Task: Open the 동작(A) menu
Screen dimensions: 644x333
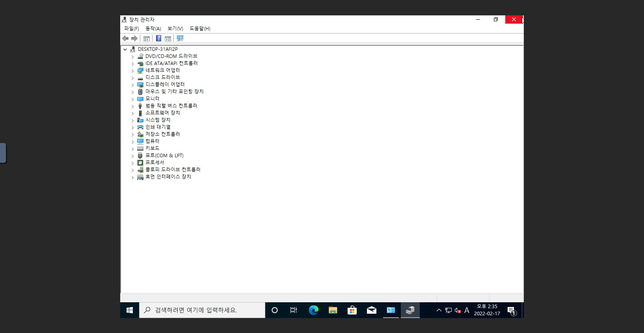Action: click(153, 28)
